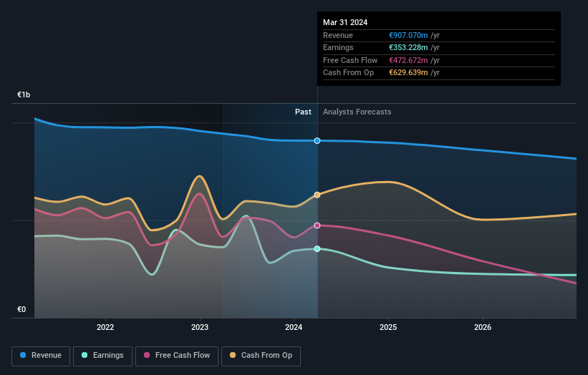Click the Earnings label in the tooltip
This screenshot has height=375, width=588.
338,47
